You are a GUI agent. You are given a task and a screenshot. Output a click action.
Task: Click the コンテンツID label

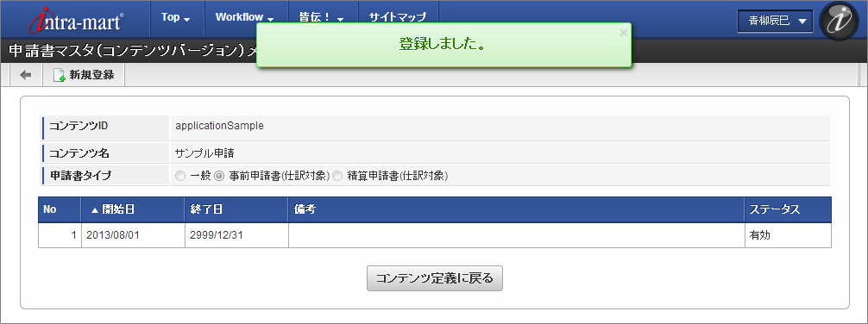79,126
